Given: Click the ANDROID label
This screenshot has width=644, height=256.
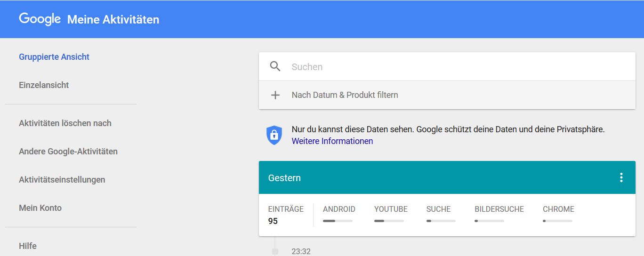Looking at the screenshot, I should [x=339, y=209].
